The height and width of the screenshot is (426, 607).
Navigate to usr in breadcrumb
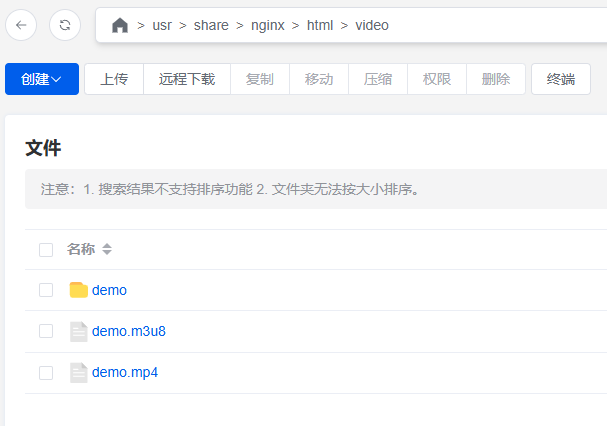162,26
